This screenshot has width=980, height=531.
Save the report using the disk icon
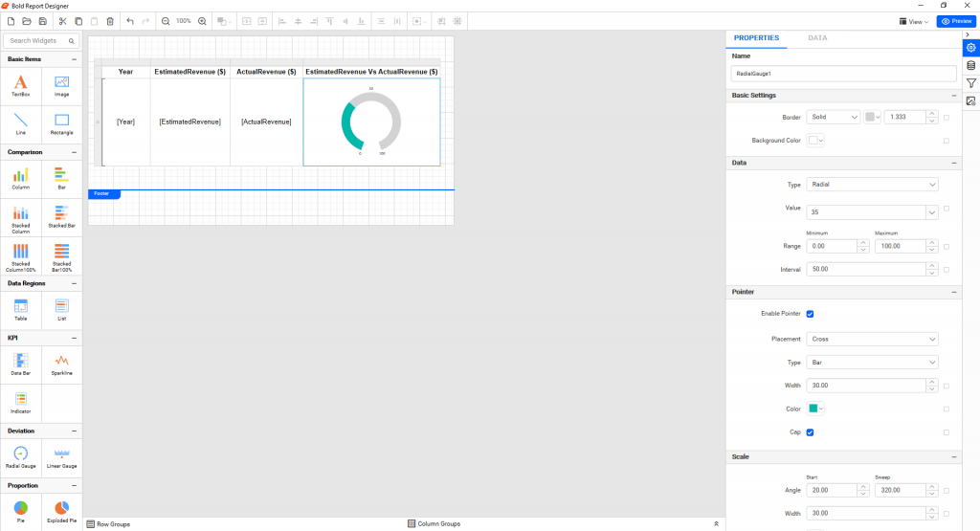click(42, 21)
